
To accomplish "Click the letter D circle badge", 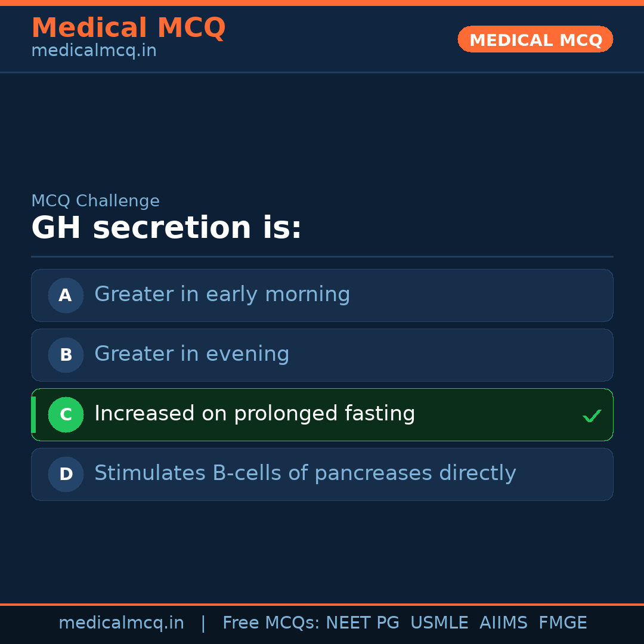I will (x=66, y=474).
